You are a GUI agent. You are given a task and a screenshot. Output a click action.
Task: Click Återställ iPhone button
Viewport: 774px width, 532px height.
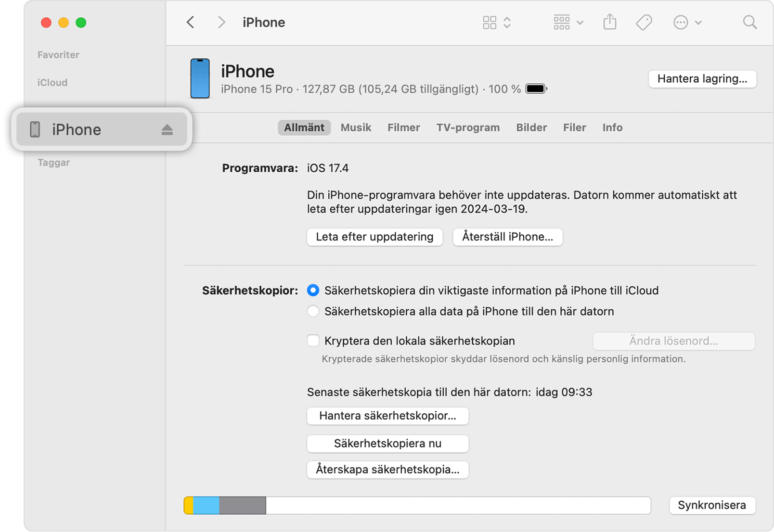[507, 237]
